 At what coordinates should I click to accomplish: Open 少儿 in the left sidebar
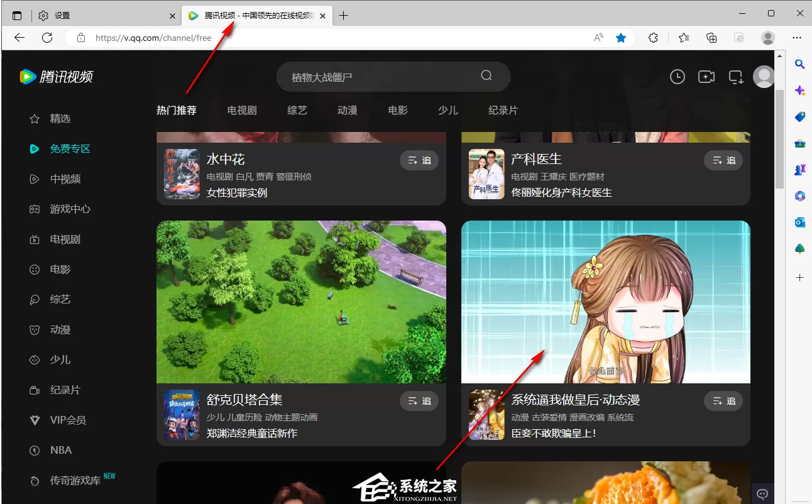click(60, 360)
